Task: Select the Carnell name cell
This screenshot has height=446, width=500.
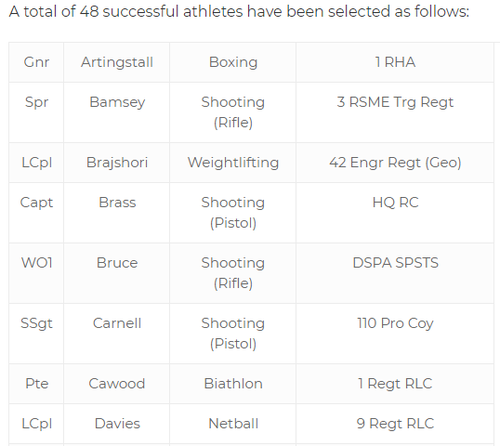Action: coord(117,333)
